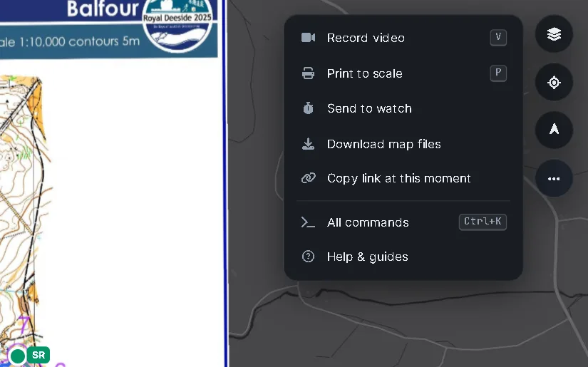The width and height of the screenshot is (588, 367).
Task: Click the printer icon
Action: [x=308, y=73]
